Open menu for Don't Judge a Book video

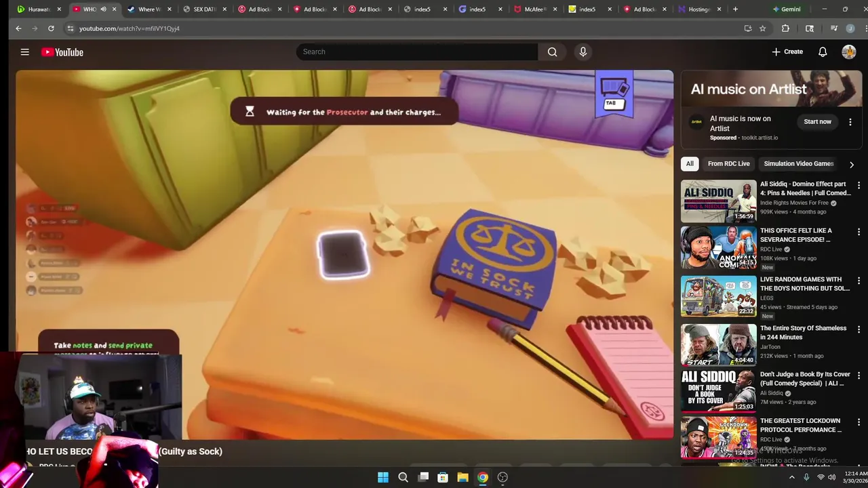click(859, 375)
